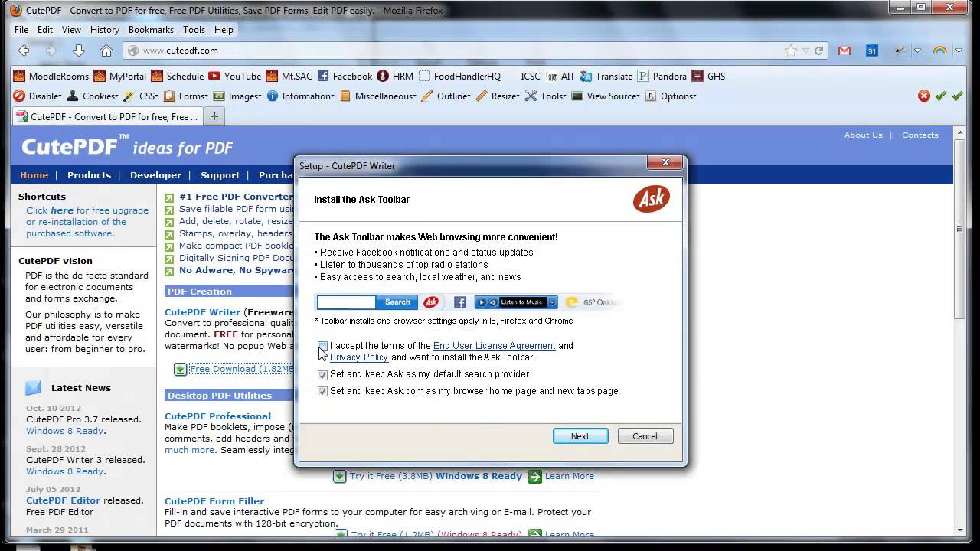Close the setup dialog with X button
This screenshot has width=980, height=551.
coord(665,163)
